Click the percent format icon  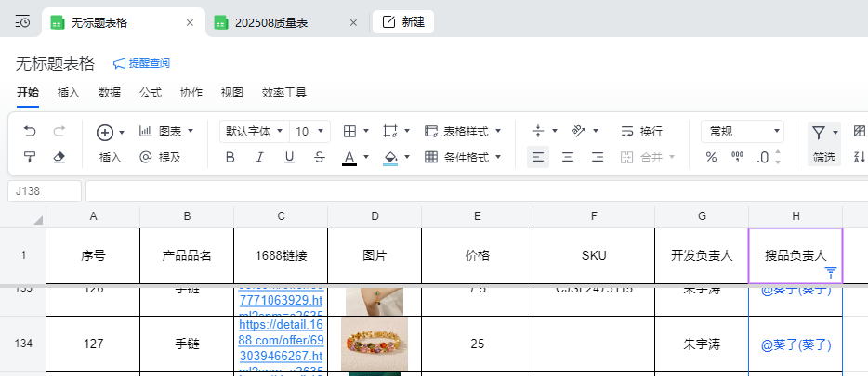[x=711, y=157]
